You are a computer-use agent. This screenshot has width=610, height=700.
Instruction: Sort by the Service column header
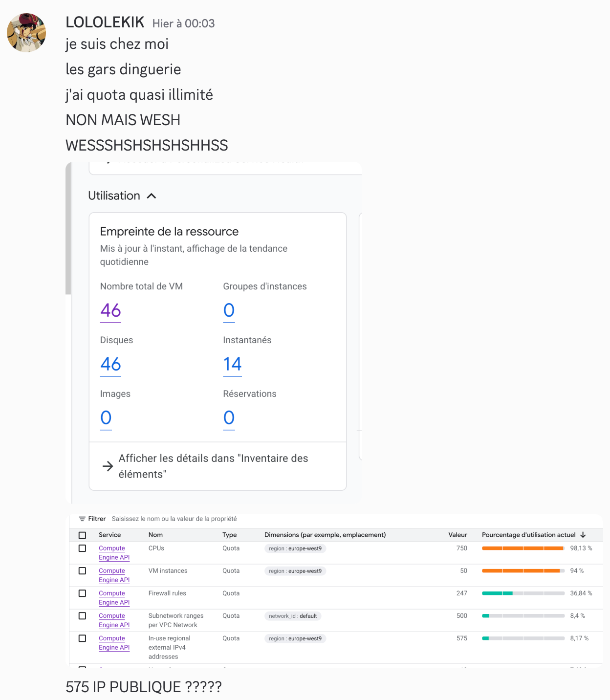[109, 535]
